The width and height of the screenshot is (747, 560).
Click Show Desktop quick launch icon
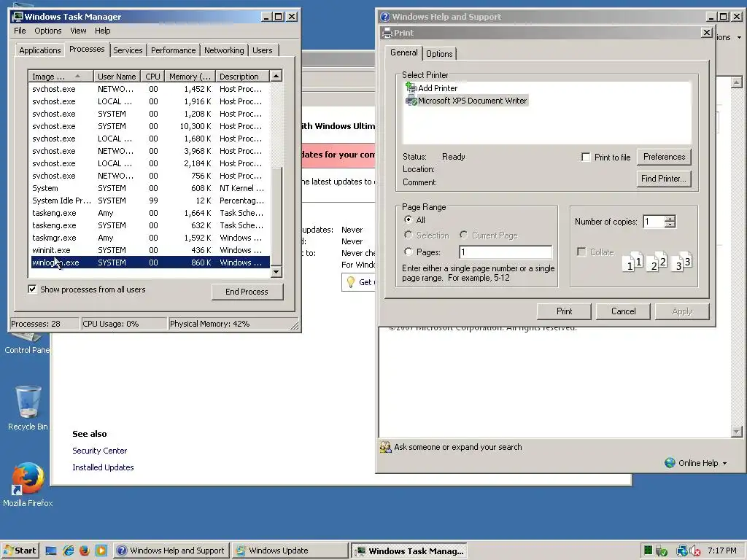(x=51, y=551)
